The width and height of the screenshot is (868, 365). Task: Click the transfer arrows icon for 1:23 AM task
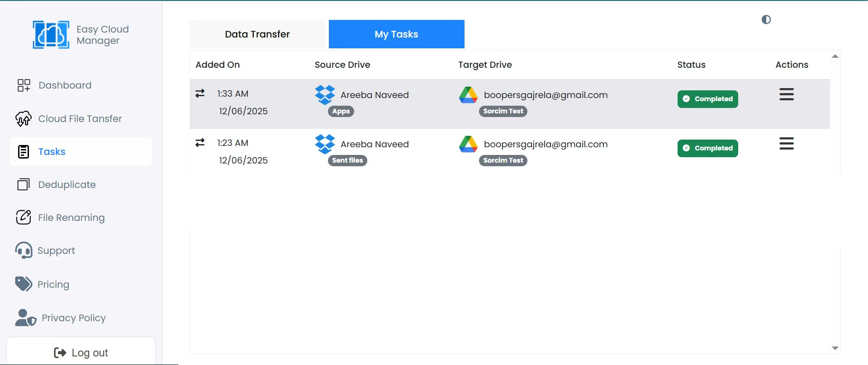[200, 143]
